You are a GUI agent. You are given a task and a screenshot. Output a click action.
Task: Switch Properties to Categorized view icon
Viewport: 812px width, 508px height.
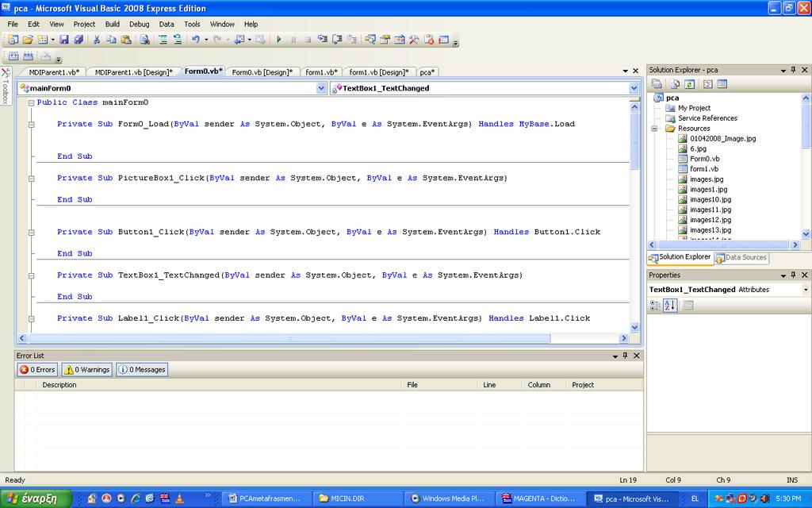[x=655, y=306]
